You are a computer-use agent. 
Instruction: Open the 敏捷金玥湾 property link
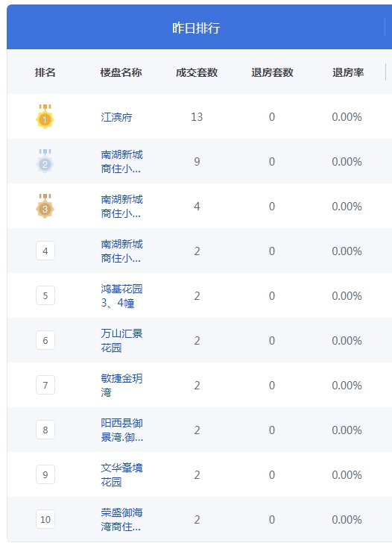(121, 385)
